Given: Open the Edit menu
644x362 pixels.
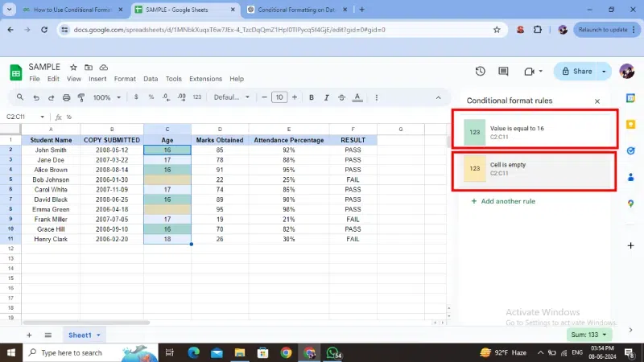Looking at the screenshot, I should 53,79.
